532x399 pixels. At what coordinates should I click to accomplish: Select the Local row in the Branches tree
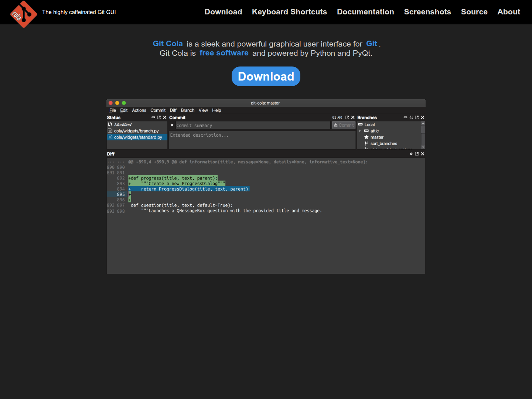point(389,125)
